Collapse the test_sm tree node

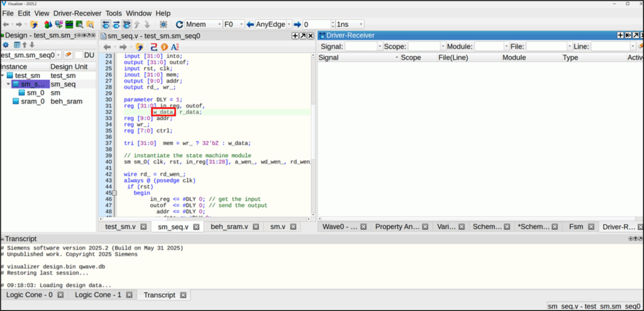tap(4, 75)
